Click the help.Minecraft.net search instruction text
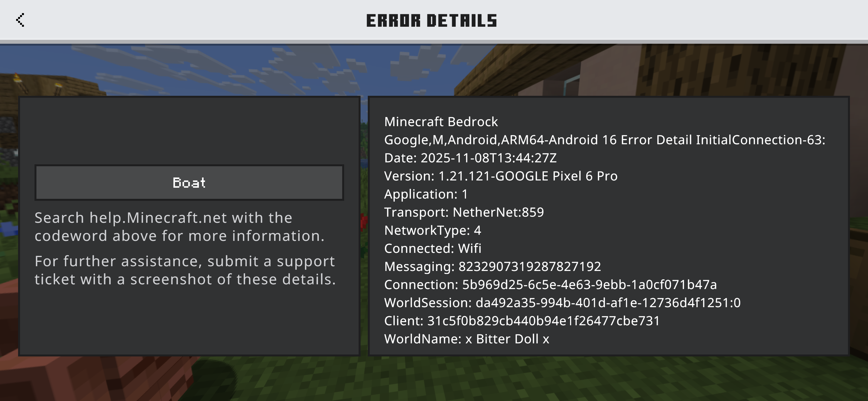Viewport: 868px width, 401px height. [180, 227]
